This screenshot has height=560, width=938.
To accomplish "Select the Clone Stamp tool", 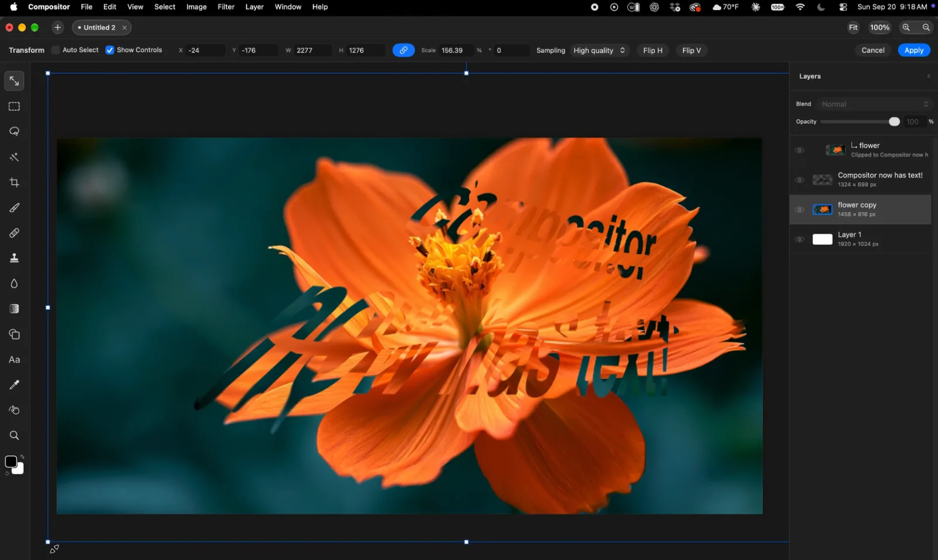I will tap(14, 258).
